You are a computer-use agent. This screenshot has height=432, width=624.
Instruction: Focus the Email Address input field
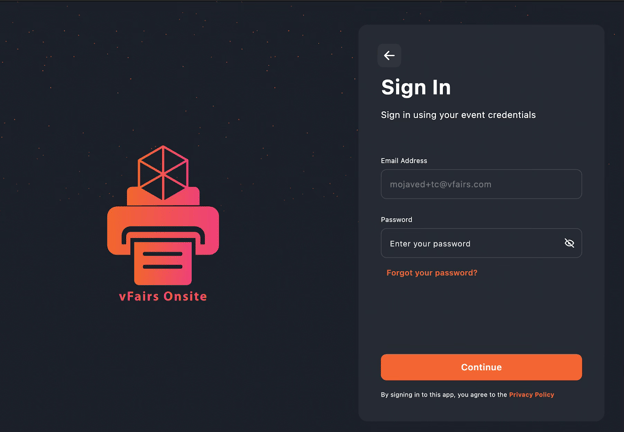click(x=481, y=184)
